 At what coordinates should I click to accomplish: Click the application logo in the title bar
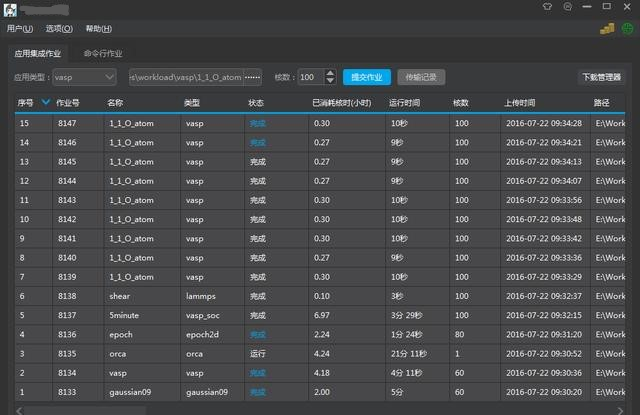point(10,9)
